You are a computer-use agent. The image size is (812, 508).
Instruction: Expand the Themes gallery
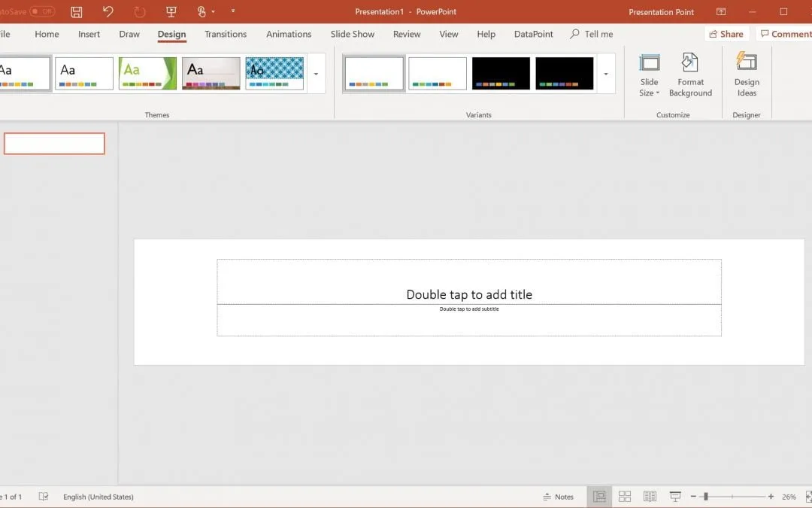coord(316,74)
